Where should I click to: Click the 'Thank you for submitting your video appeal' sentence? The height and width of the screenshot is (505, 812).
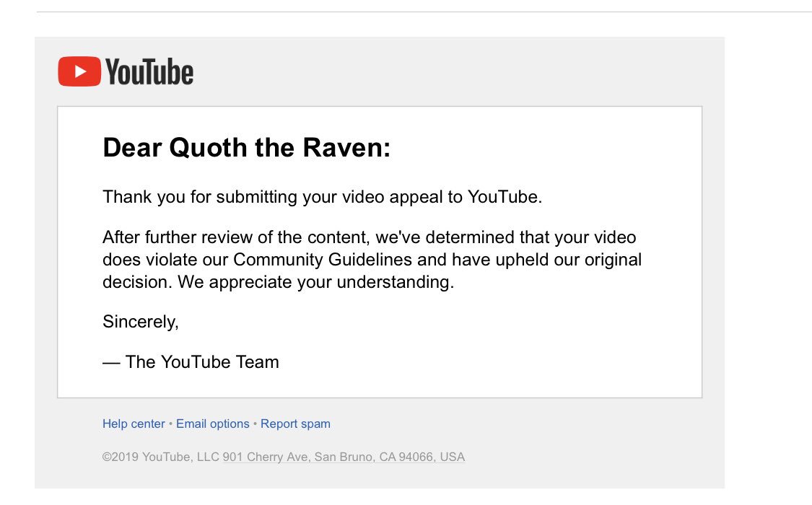coord(322,197)
